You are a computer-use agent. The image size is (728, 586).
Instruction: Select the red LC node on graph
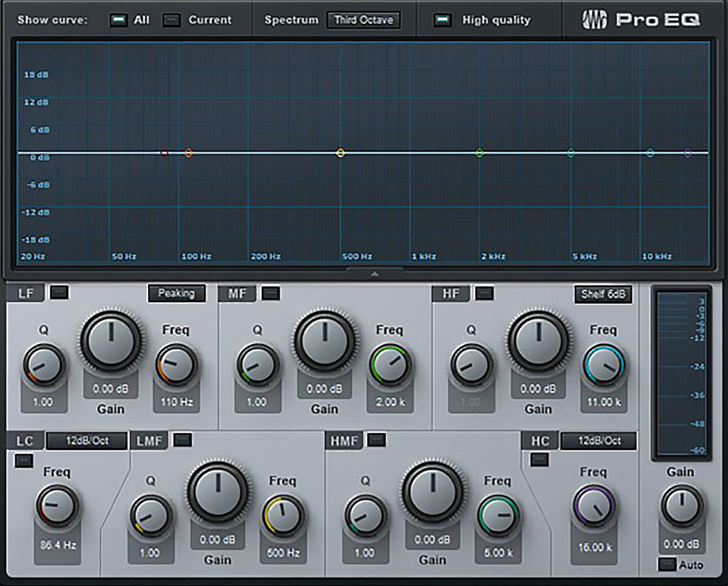point(164,152)
